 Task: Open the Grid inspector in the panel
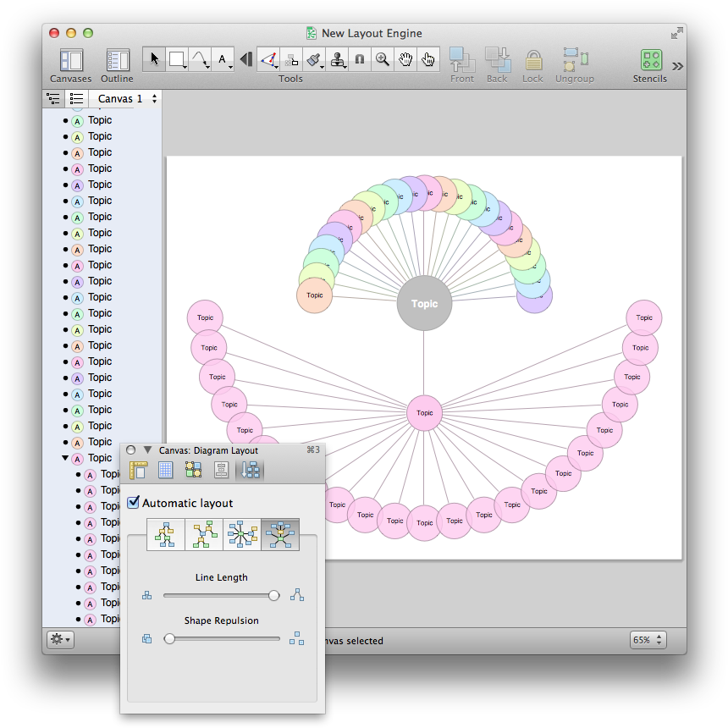point(166,471)
